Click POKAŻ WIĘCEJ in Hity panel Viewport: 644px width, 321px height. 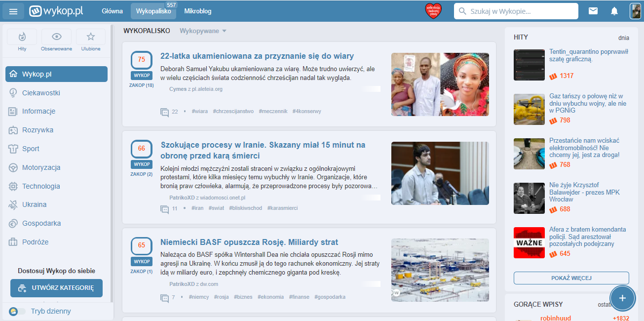pos(571,278)
